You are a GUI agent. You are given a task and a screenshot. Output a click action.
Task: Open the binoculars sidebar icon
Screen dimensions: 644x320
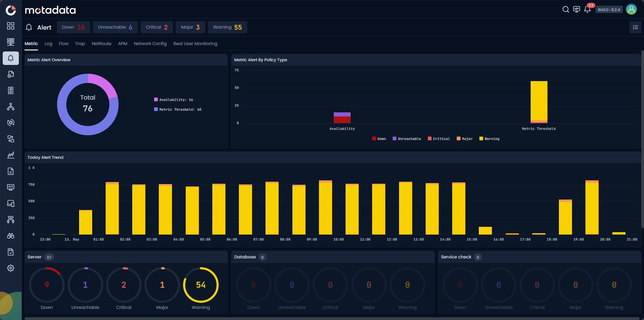point(11,236)
